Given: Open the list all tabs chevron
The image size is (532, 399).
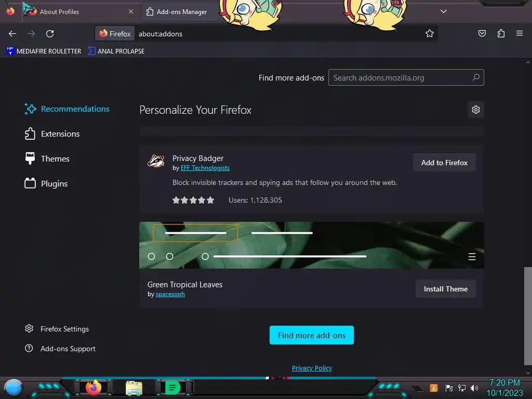Looking at the screenshot, I should point(444,11).
